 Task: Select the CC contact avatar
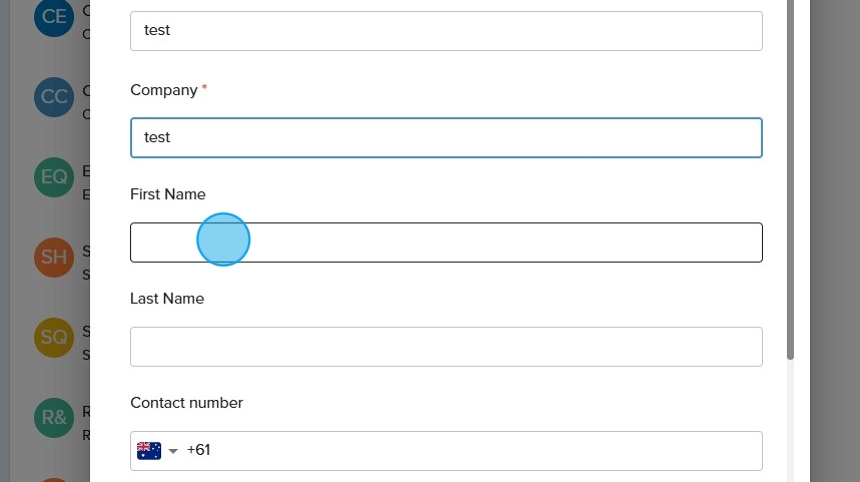point(54,97)
